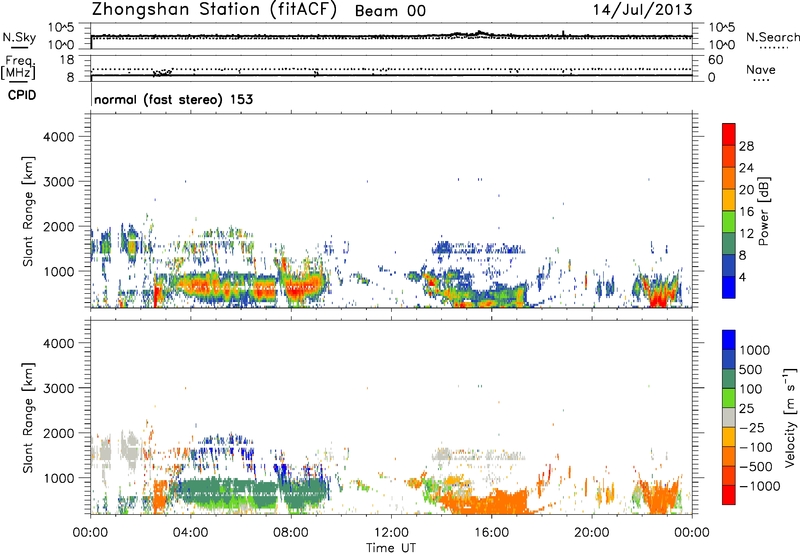800x554 pixels.
Task: Click the '12:00' time axis label
Action: coord(391,533)
